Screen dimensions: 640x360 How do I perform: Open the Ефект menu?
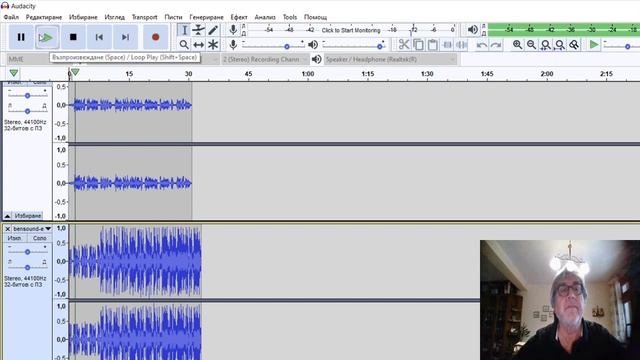[x=239, y=17]
